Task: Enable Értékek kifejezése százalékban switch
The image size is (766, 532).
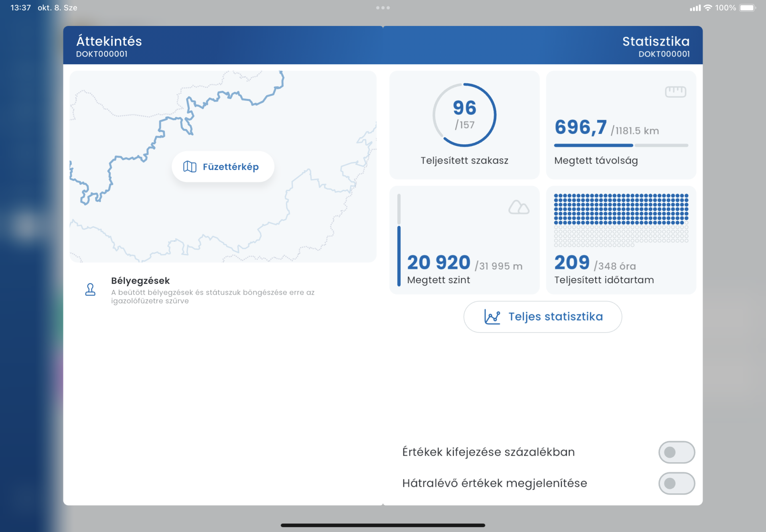Action: click(676, 452)
